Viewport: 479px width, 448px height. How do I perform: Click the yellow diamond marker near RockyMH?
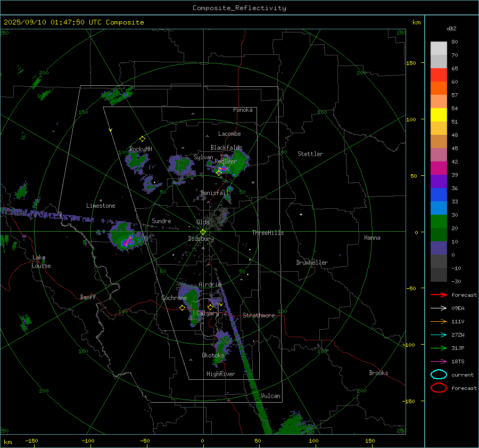[142, 139]
